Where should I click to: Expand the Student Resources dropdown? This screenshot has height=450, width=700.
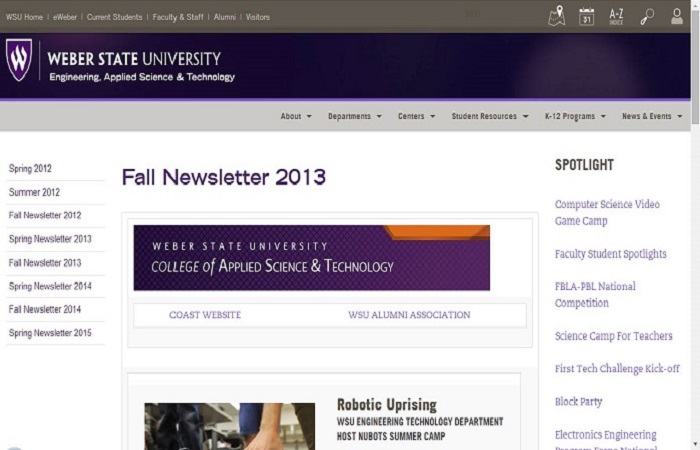(x=490, y=116)
